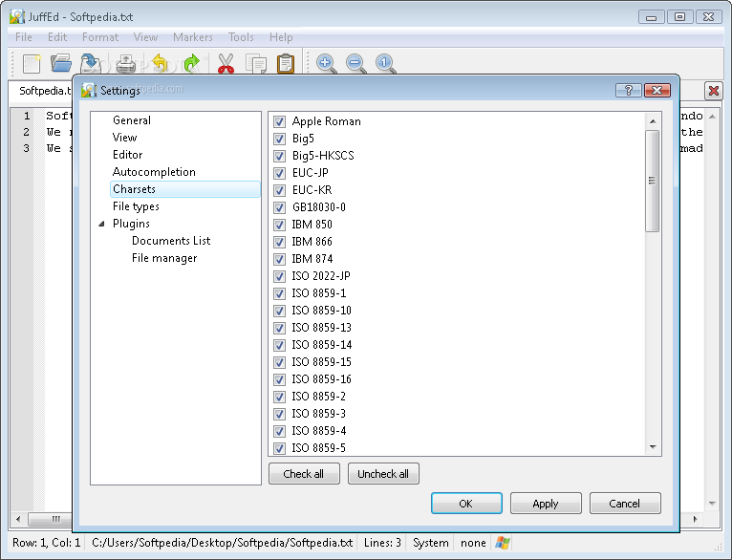The height and width of the screenshot is (560, 732).
Task: Click the Print toolbar icon
Action: [125, 64]
